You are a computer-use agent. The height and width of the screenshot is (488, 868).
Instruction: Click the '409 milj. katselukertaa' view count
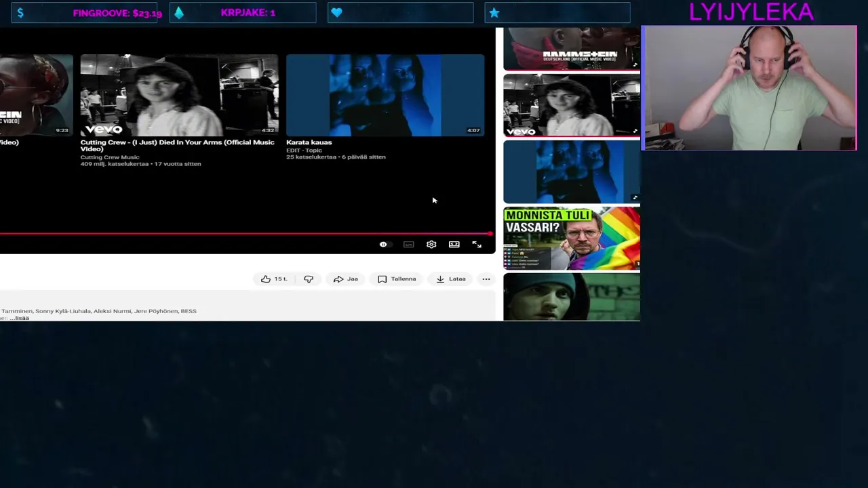[114, 164]
